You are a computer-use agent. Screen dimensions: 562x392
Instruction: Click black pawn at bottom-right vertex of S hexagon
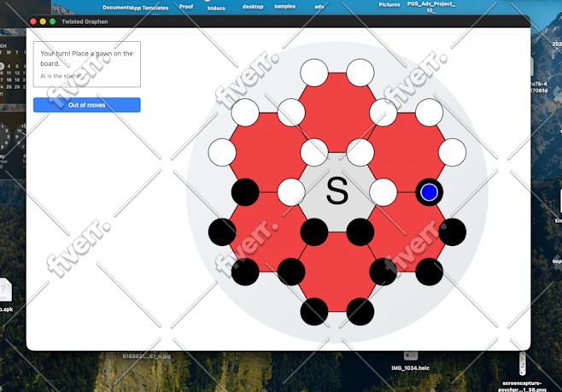point(360,232)
